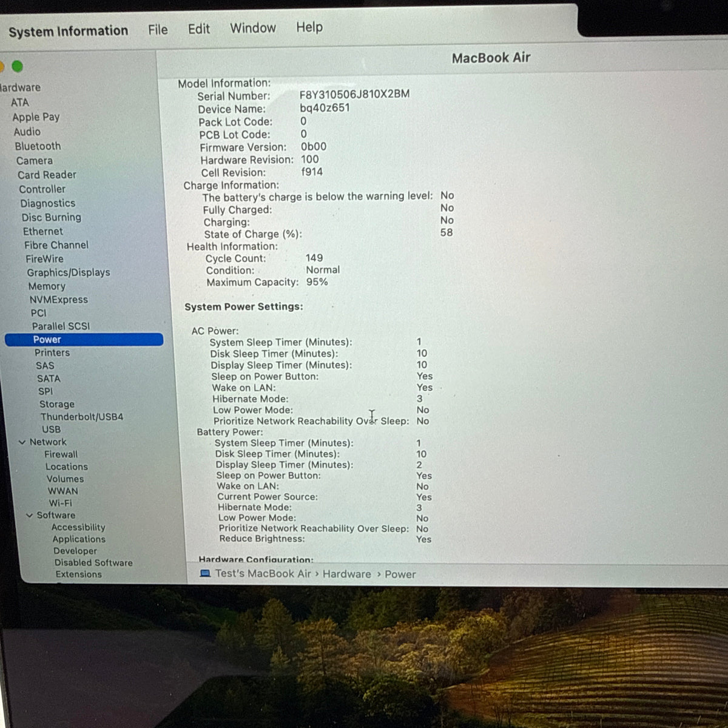The width and height of the screenshot is (728, 728).
Task: Select USB in the sidebar
Action: pyautogui.click(x=51, y=430)
